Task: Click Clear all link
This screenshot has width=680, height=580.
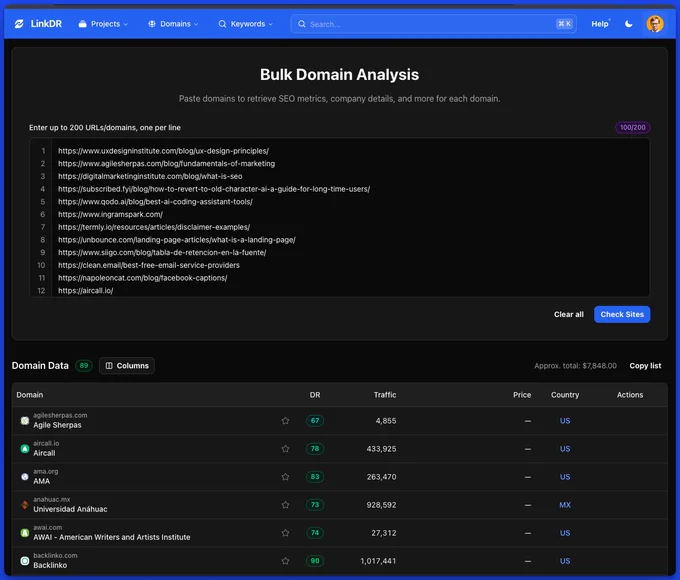Action: click(569, 314)
